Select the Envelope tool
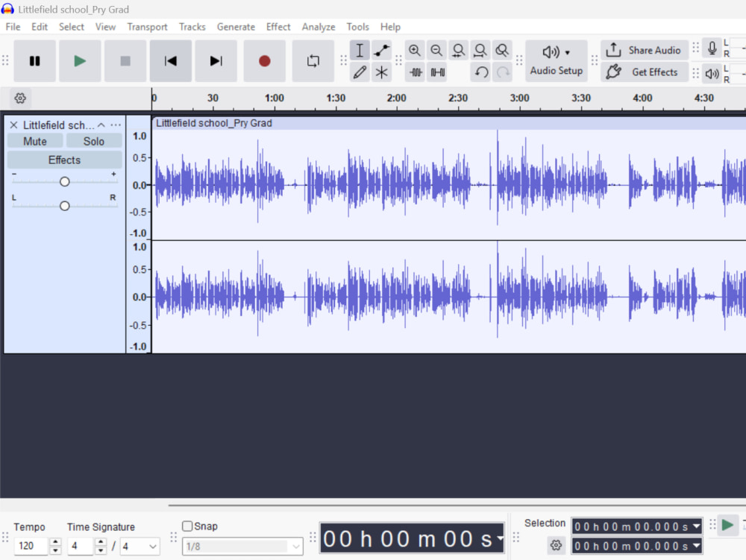This screenshot has width=746, height=560. pyautogui.click(x=381, y=51)
